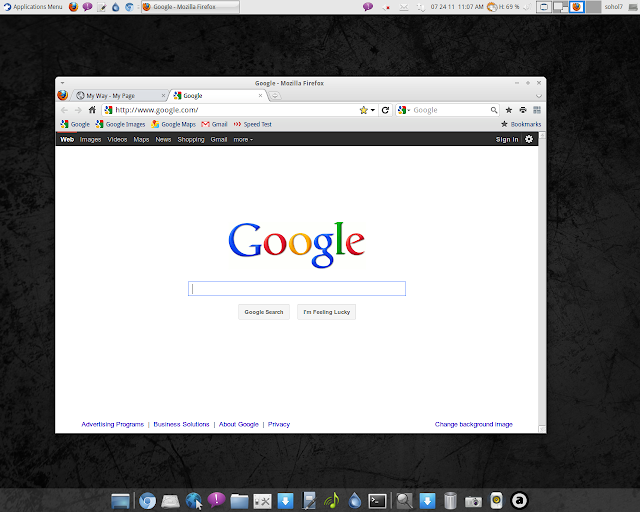This screenshot has width=640, height=512.
Task: Open the water drop Deluge icon in dock
Action: (x=355, y=501)
